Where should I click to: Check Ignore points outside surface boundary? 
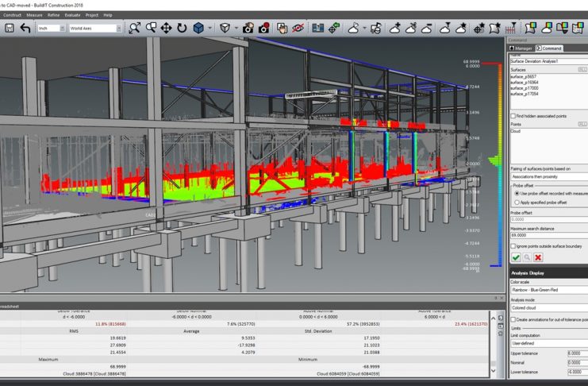[513, 246]
